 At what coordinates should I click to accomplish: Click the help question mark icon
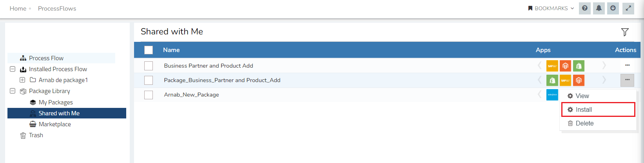pyautogui.click(x=585, y=8)
